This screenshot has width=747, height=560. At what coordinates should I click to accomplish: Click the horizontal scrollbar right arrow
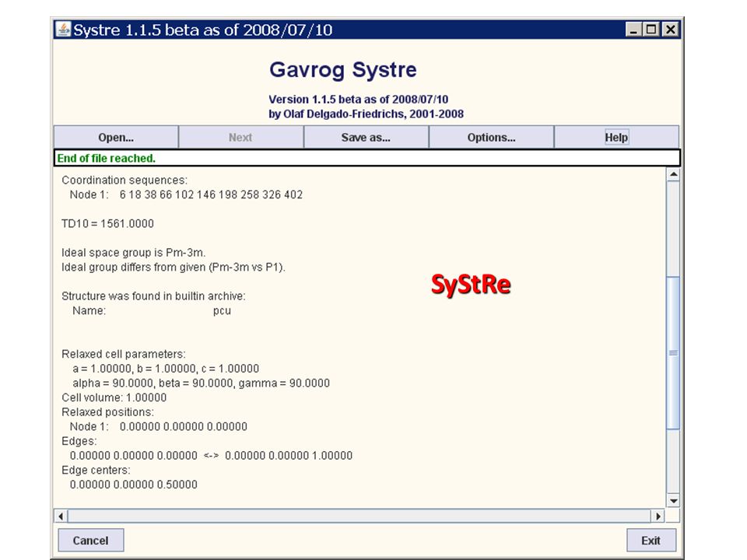(658, 516)
